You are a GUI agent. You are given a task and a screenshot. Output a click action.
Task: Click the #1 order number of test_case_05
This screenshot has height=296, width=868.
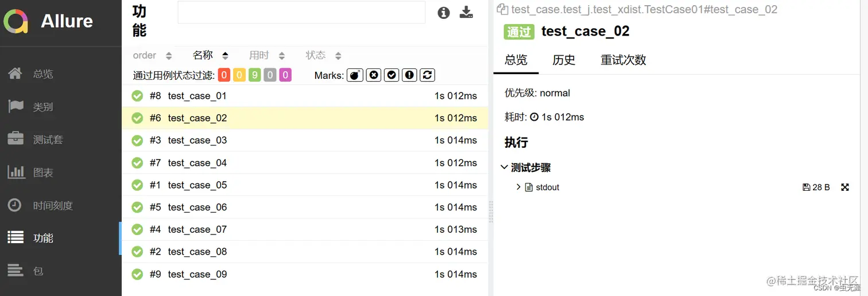155,185
